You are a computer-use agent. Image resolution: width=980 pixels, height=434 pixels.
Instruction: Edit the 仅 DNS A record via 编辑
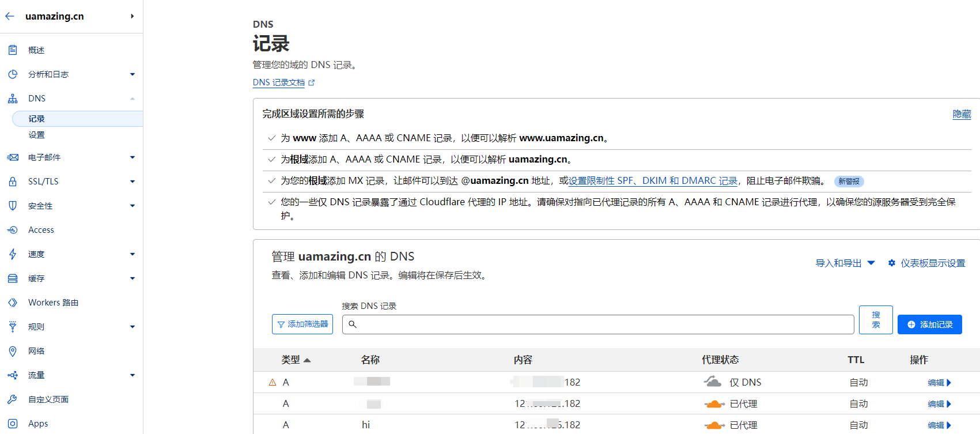click(940, 383)
